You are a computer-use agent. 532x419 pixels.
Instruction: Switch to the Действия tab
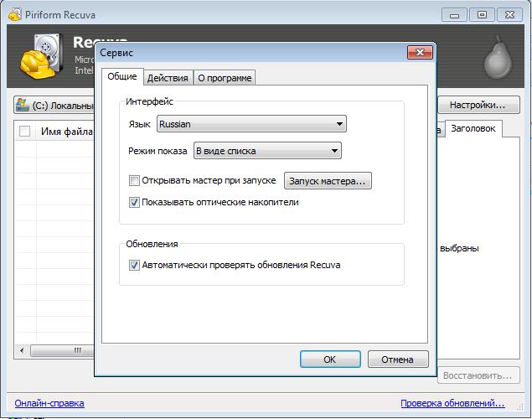click(x=168, y=78)
